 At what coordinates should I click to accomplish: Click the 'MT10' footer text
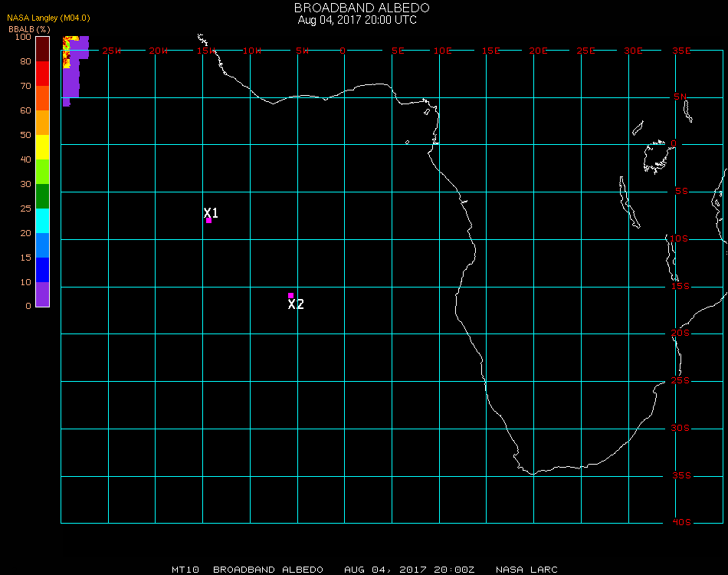[185, 570]
